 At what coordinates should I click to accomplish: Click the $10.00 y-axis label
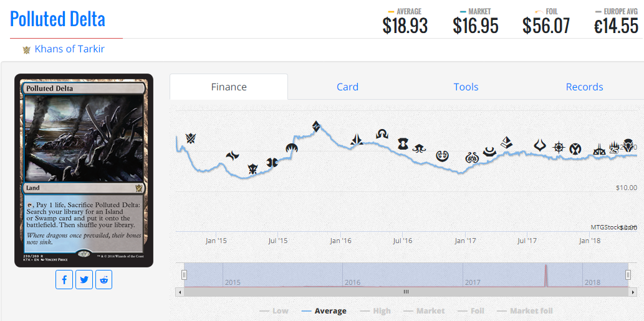point(627,188)
